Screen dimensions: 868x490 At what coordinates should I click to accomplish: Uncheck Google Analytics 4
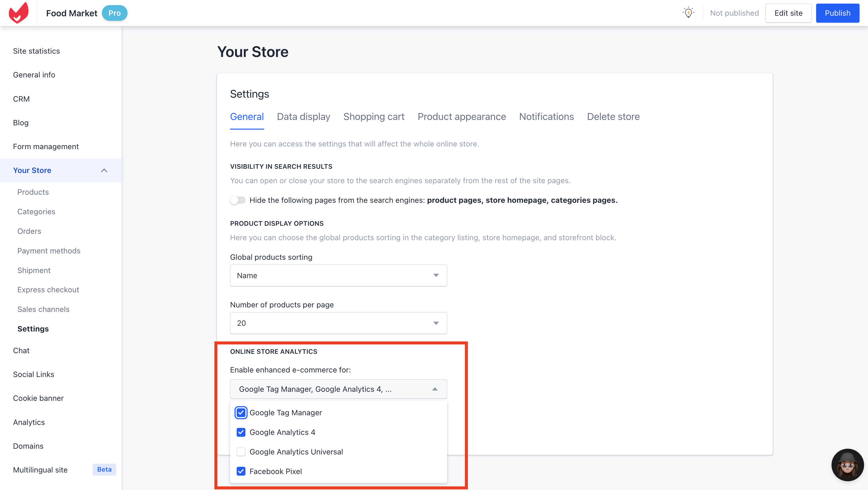coord(241,432)
